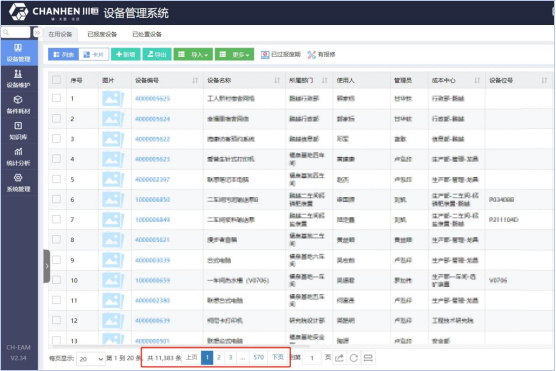Check the checkbox for row 1
This screenshot has width=556, height=371.
pos(56,98)
